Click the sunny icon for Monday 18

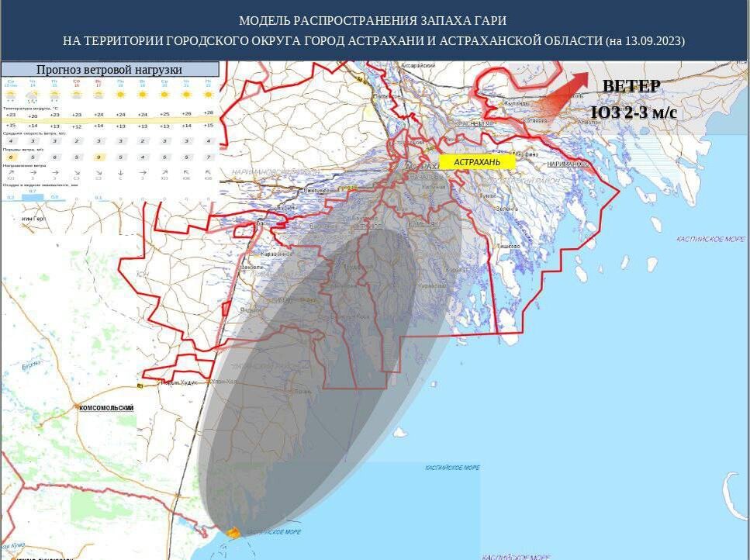point(120,95)
